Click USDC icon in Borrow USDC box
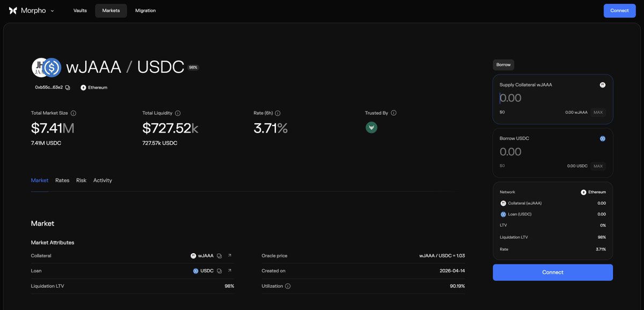The width and height of the screenshot is (644, 310). tap(603, 138)
